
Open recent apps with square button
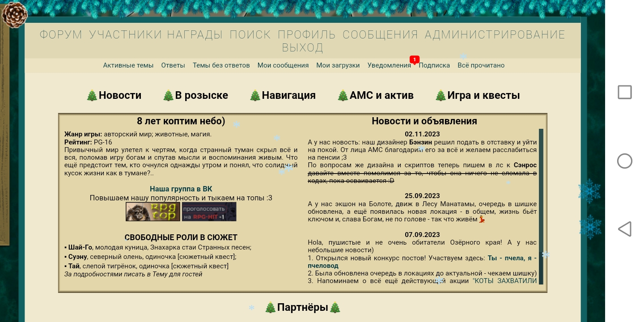pyautogui.click(x=624, y=92)
